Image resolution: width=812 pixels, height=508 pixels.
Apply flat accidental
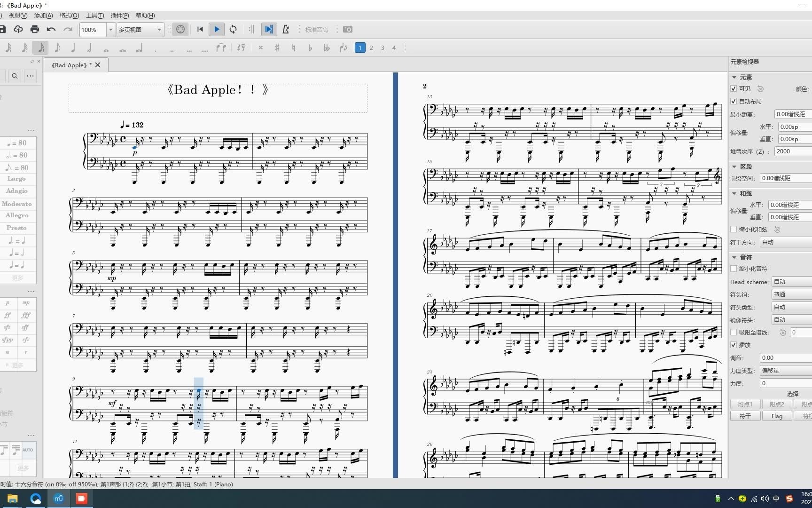310,48
